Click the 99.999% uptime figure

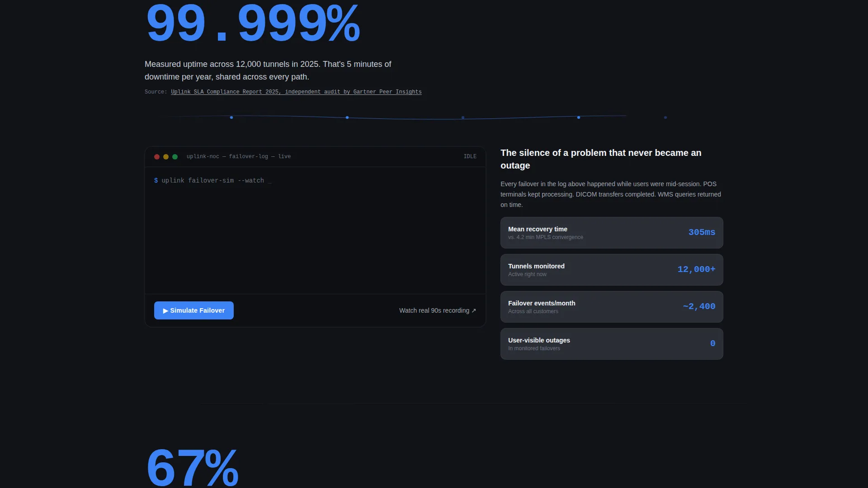tap(253, 23)
